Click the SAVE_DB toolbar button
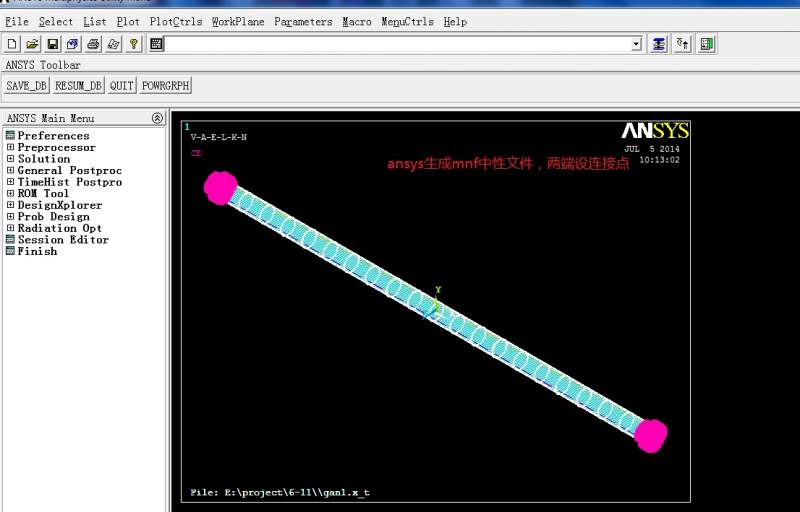The height and width of the screenshot is (512, 800). tap(27, 85)
